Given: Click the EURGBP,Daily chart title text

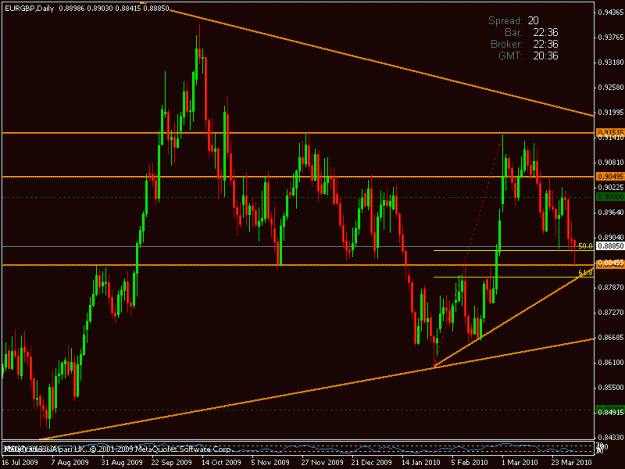Looking at the screenshot, I should click(29, 8).
